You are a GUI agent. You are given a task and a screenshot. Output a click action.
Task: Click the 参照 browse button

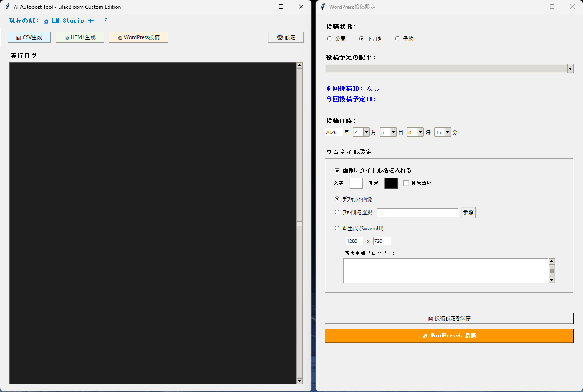(x=468, y=213)
